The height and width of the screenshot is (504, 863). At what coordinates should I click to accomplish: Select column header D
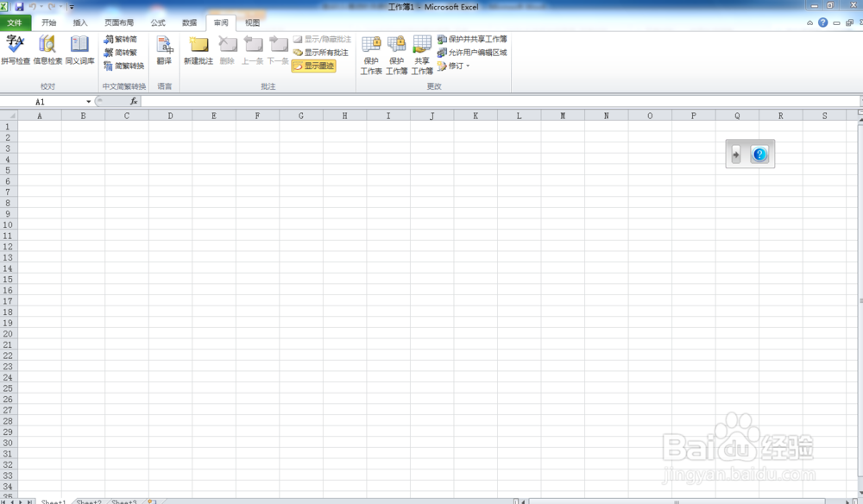pos(170,116)
